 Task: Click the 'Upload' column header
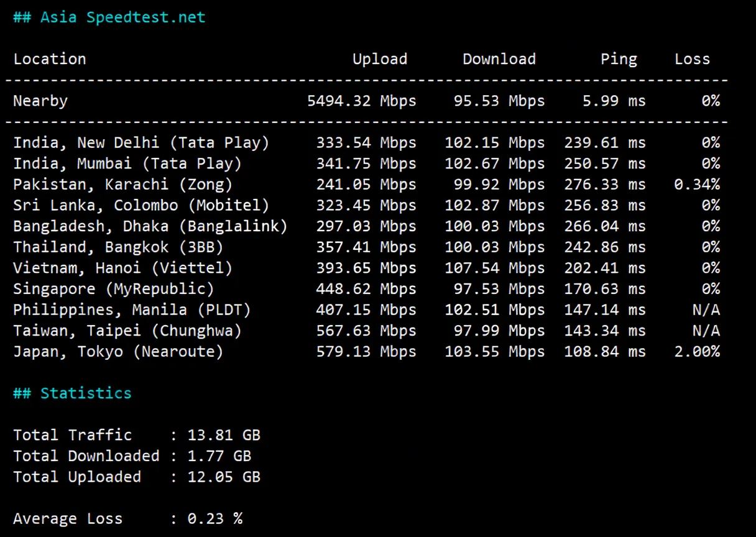tap(380, 59)
